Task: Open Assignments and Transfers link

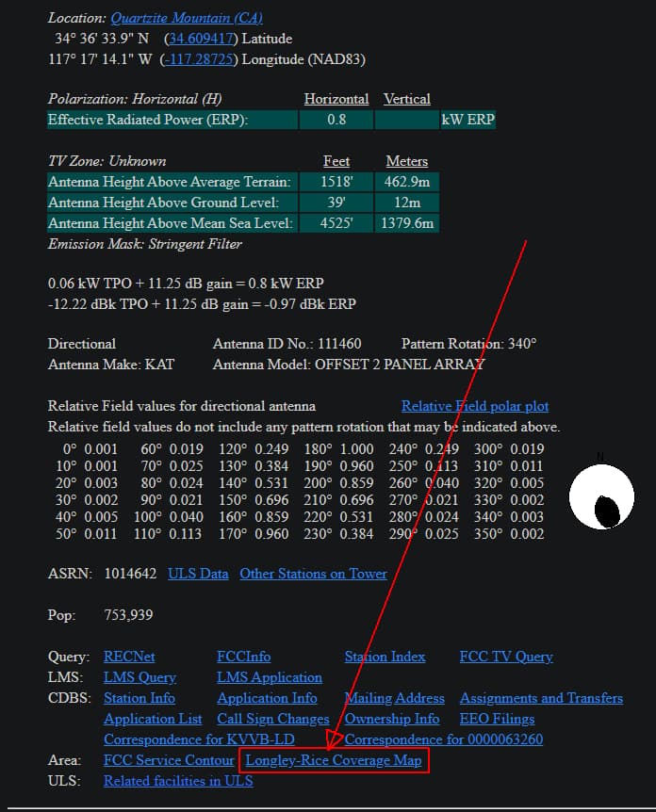Action: pos(542,698)
